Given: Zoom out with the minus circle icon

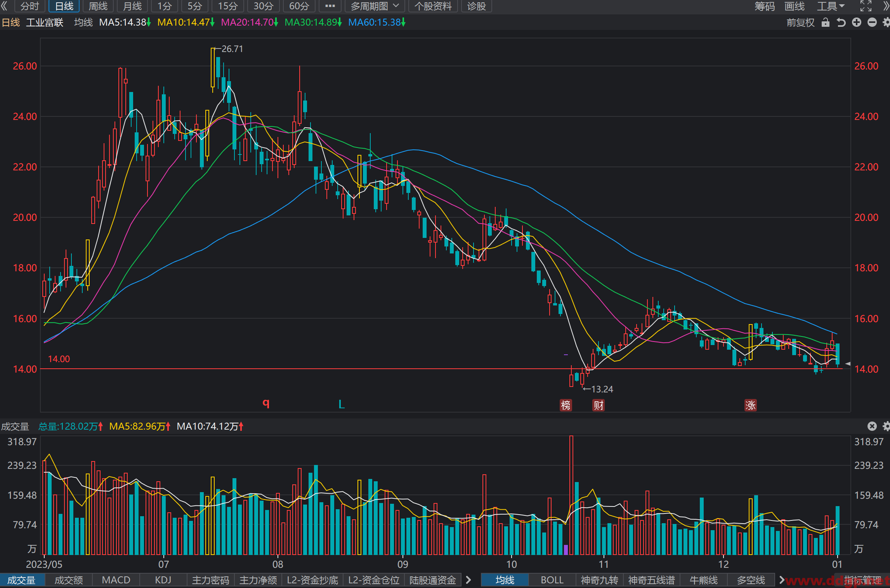Looking at the screenshot, I should point(872,23).
